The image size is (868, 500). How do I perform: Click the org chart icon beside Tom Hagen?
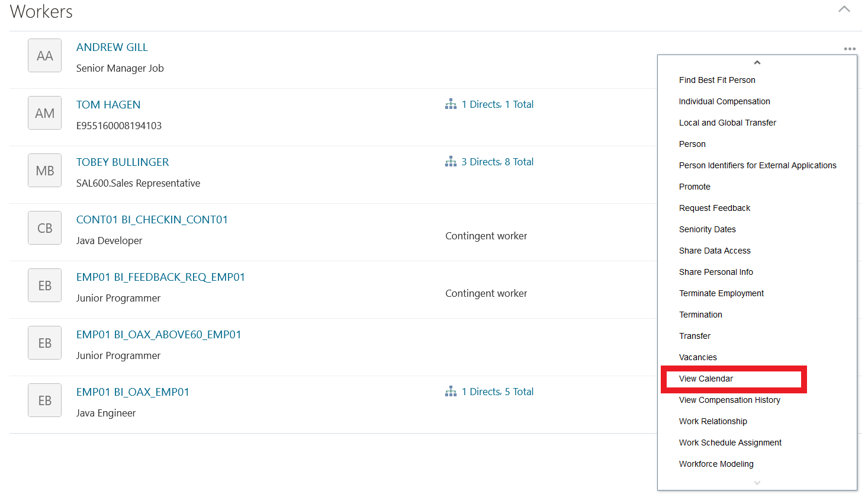[451, 104]
